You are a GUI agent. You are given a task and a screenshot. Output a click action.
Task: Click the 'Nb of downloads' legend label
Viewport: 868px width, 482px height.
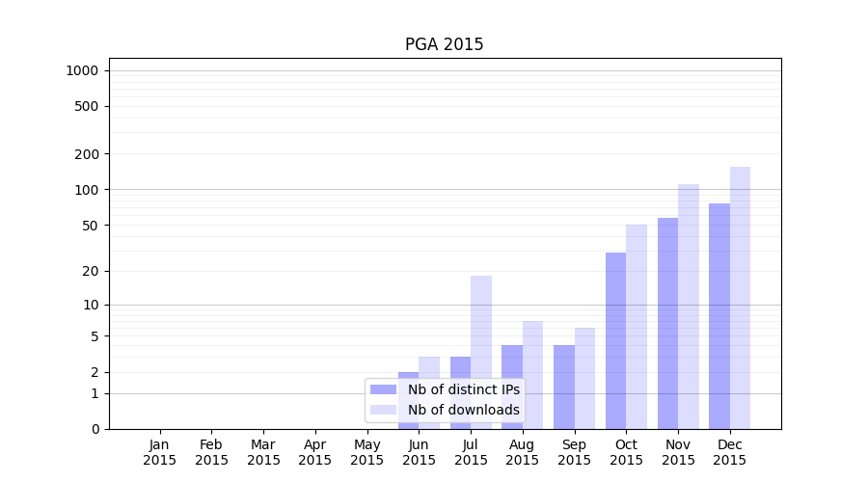463,410
